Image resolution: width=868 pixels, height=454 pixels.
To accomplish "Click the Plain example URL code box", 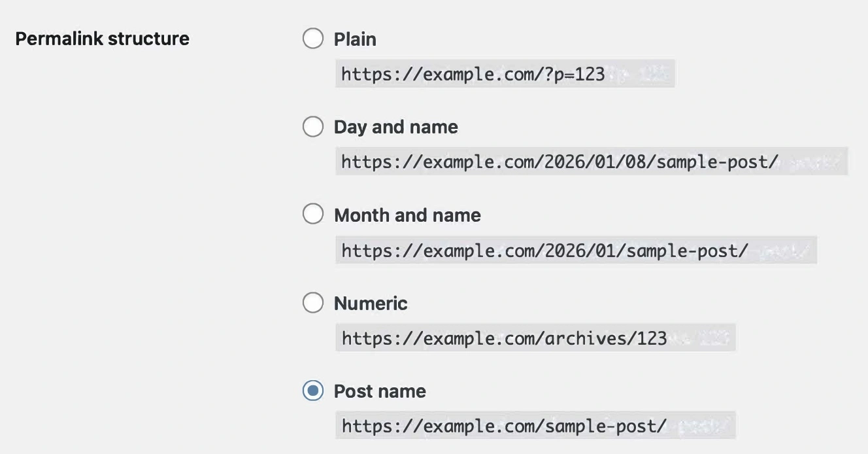I will pyautogui.click(x=504, y=74).
